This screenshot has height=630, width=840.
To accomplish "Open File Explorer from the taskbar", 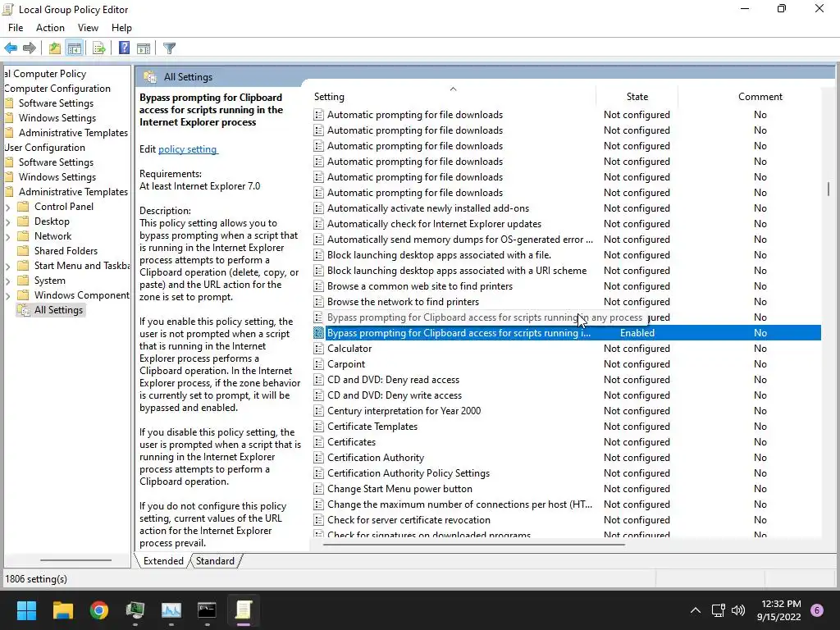I will (62, 610).
